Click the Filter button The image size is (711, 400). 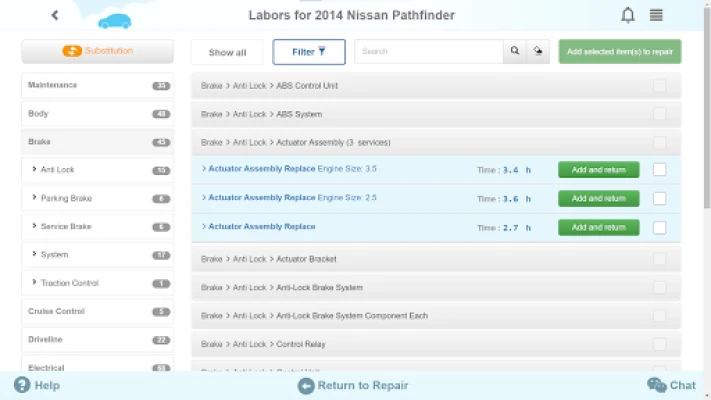[x=309, y=52]
